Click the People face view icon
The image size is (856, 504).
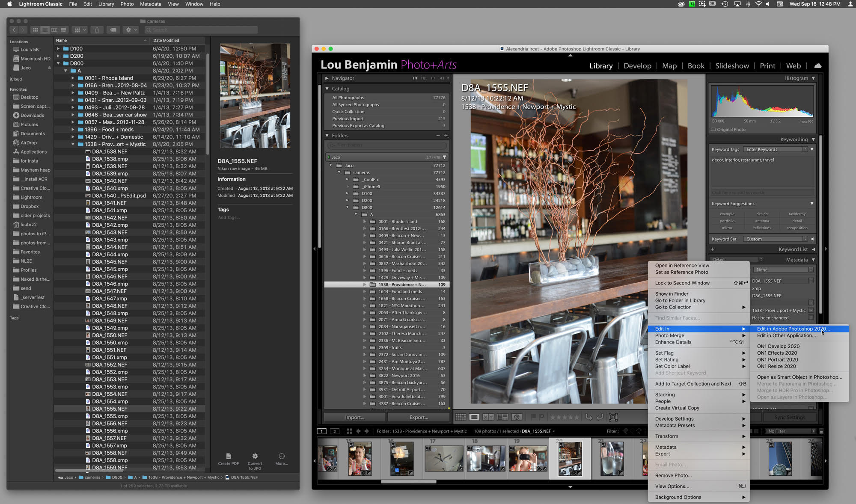pos(517,417)
